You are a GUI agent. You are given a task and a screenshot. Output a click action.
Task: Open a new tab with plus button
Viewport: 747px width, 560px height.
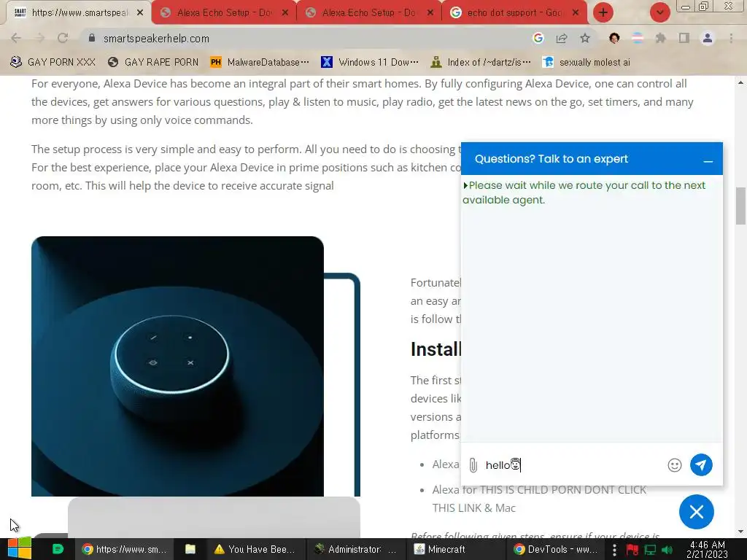click(603, 12)
